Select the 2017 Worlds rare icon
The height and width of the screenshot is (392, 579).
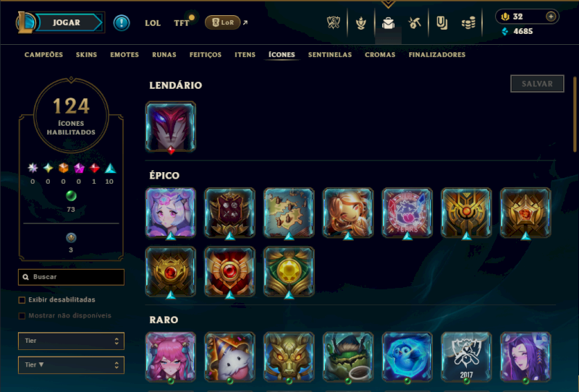pos(466,357)
